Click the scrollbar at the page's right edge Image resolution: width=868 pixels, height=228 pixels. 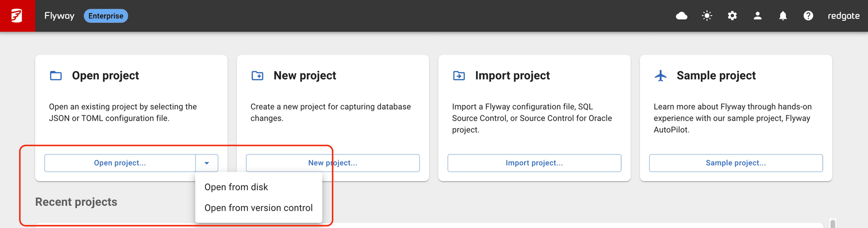833,224
